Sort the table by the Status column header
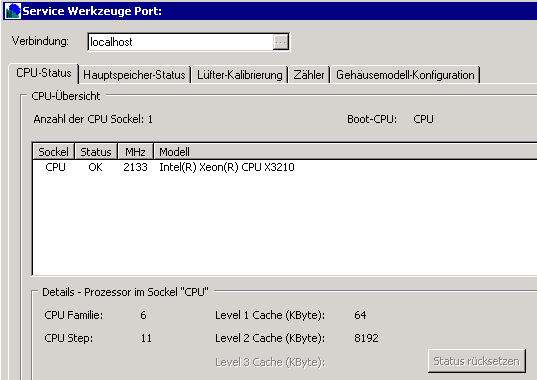 [96, 152]
